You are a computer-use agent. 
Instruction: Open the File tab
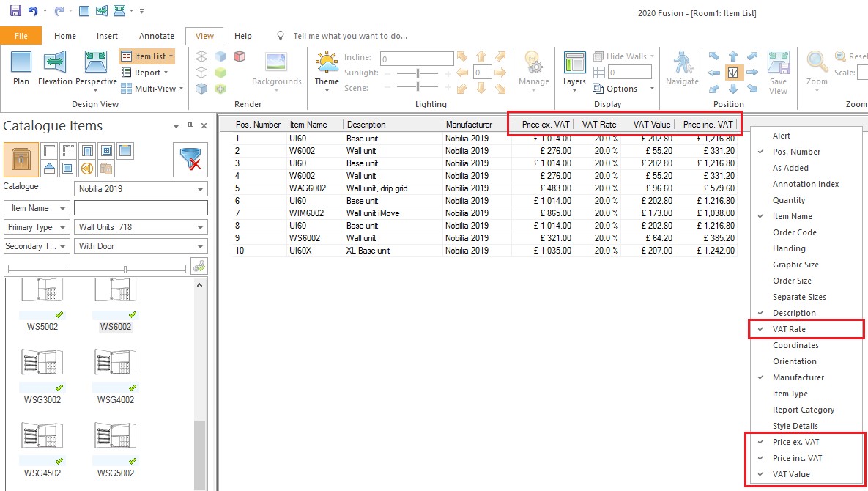tap(21, 36)
